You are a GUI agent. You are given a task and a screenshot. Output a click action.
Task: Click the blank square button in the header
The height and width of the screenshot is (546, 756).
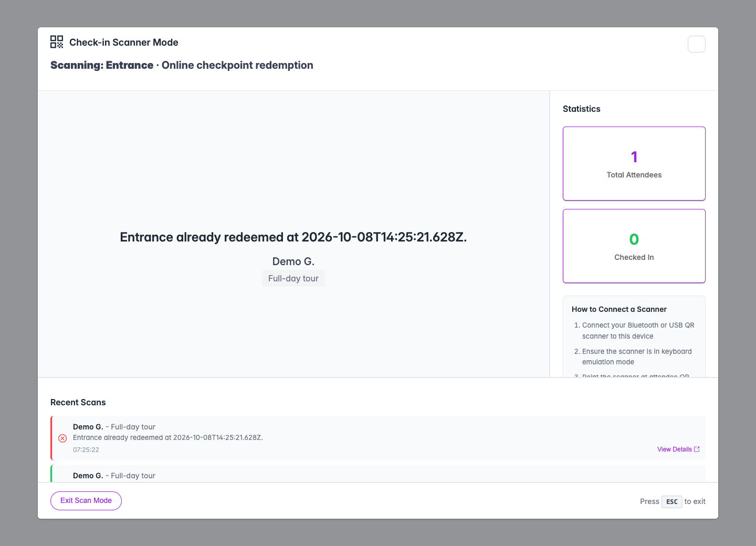tap(697, 44)
